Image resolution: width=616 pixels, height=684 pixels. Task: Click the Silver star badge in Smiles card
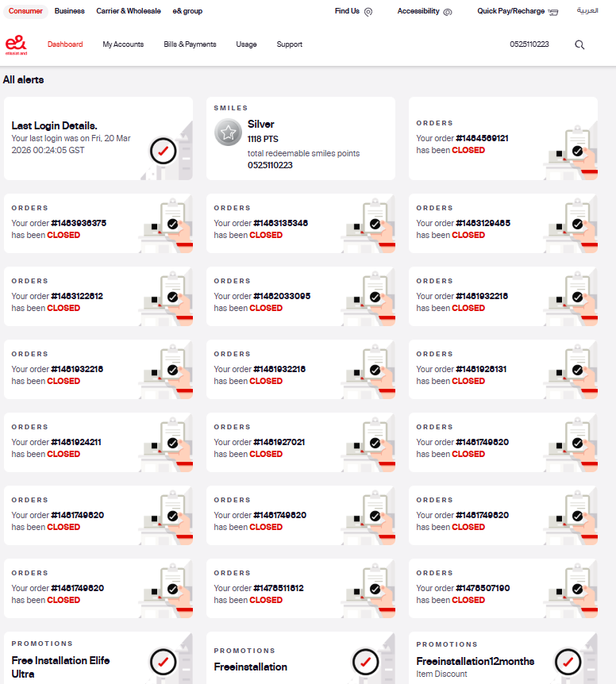(228, 133)
